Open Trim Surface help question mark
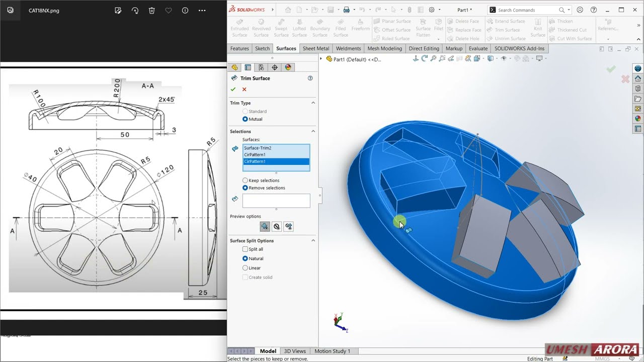Viewport: 644px width, 362px height. [310, 78]
